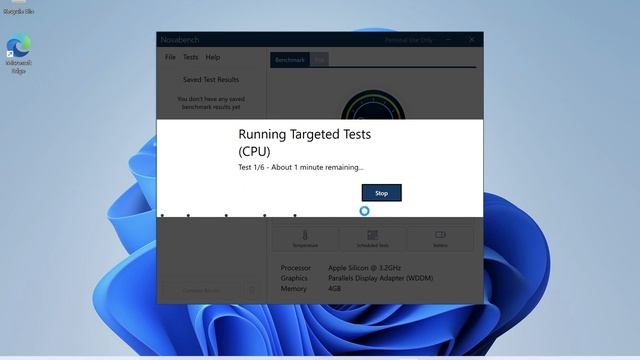Click the 'Processor' label

point(296,268)
